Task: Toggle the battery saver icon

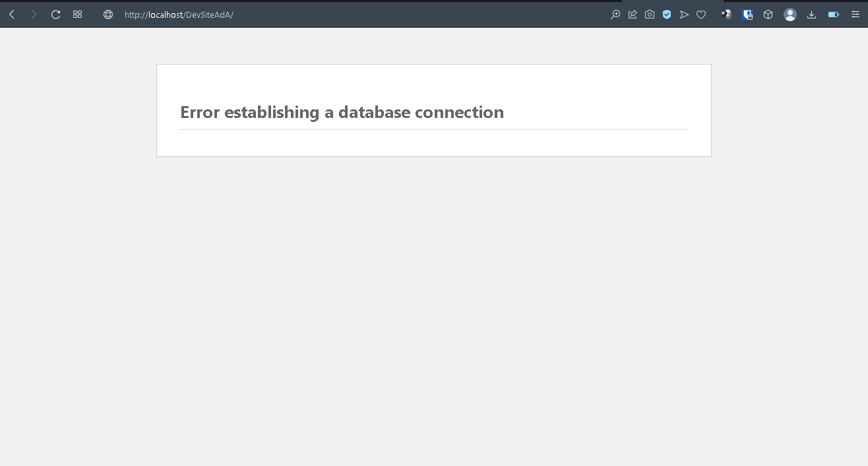Action: coord(834,15)
